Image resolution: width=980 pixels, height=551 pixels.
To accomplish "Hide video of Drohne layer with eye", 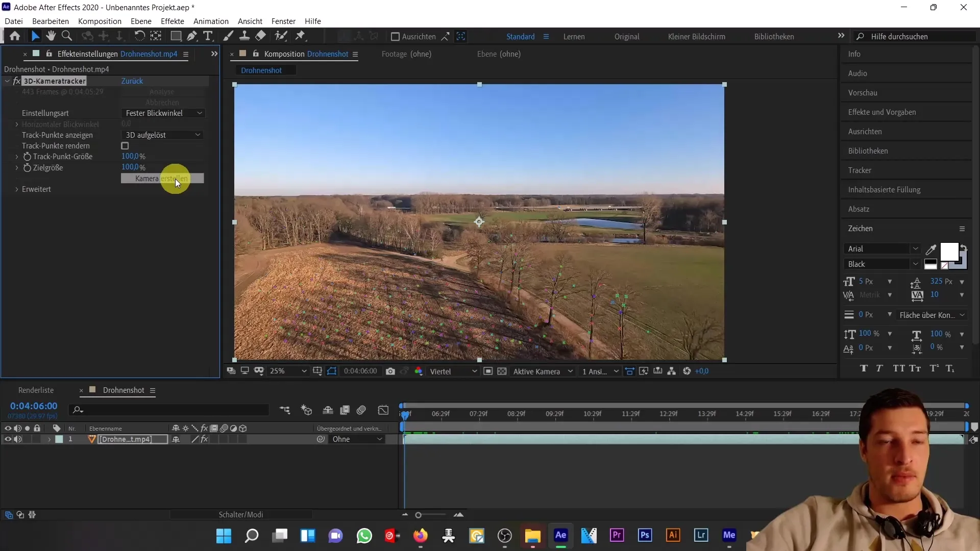I will 8,439.
